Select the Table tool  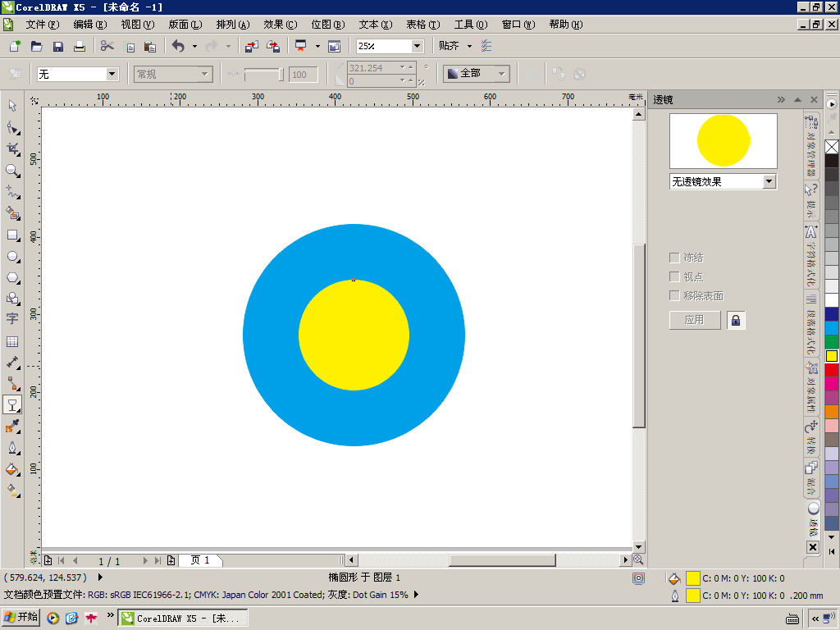coord(12,341)
